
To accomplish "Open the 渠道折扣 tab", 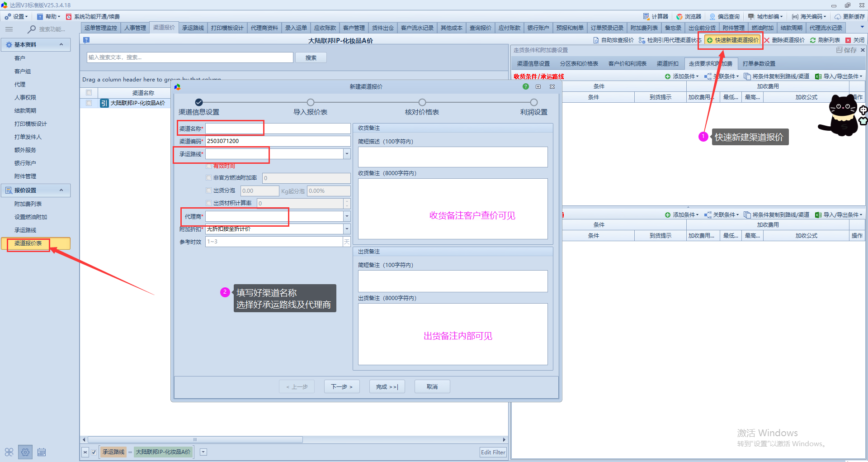I will (x=667, y=64).
